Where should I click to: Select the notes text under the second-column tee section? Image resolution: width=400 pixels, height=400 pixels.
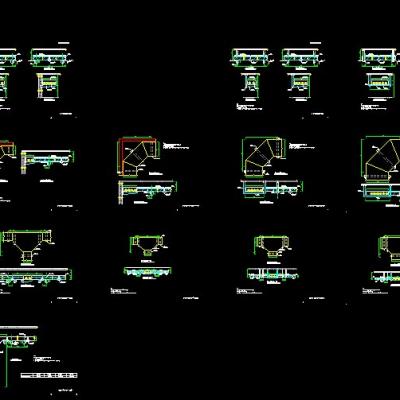[123, 291]
